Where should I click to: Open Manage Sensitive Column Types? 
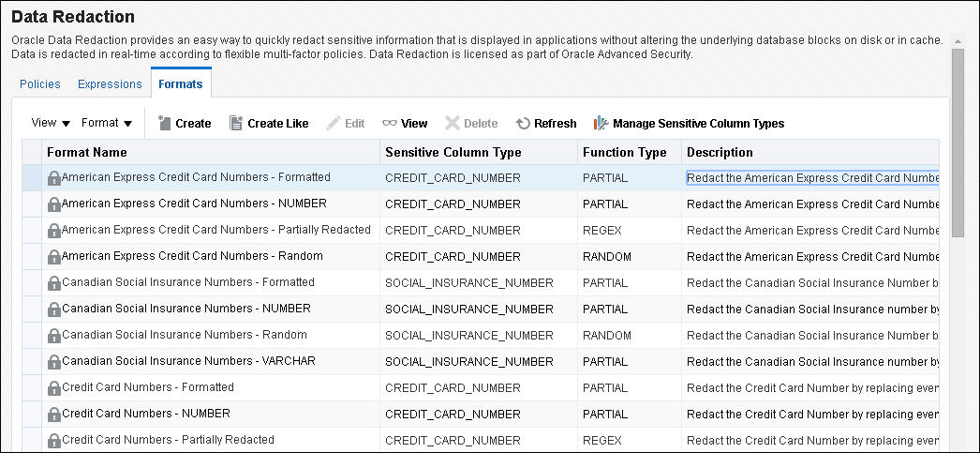click(689, 123)
